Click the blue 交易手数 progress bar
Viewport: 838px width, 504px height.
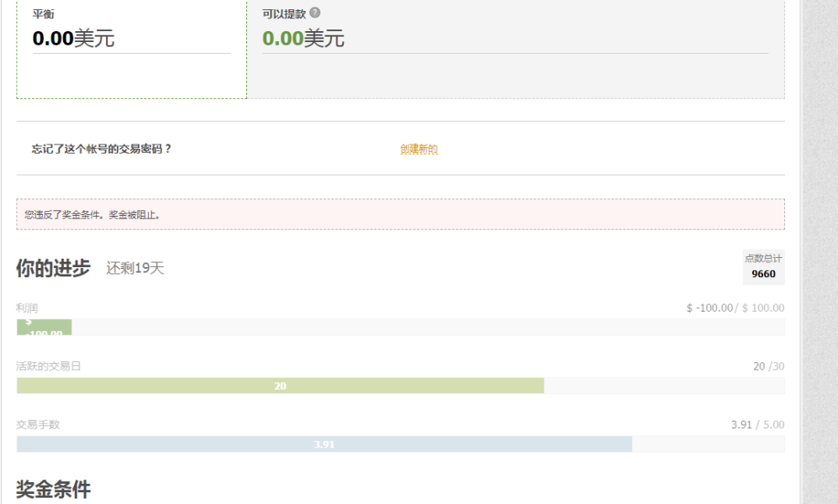pos(324,444)
